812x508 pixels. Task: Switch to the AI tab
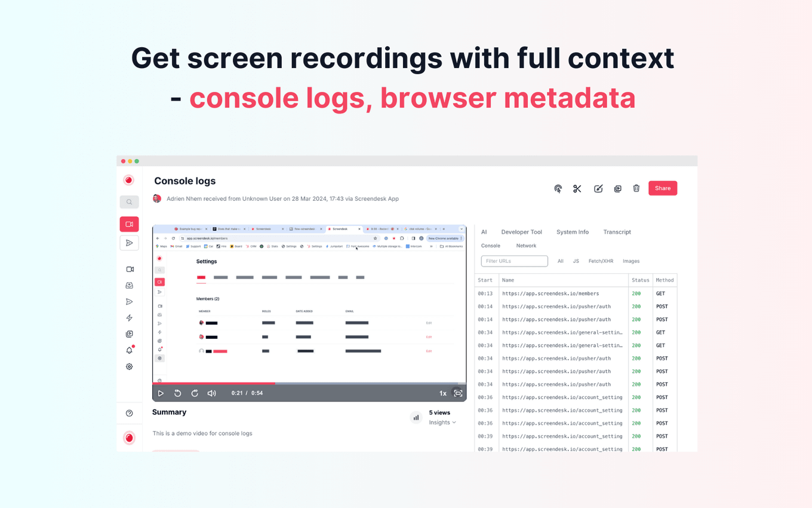click(x=484, y=232)
